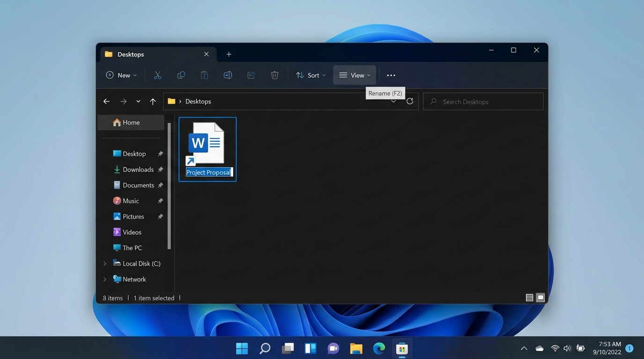The height and width of the screenshot is (359, 644).
Task: Click the Delete trash icon
Action: 274,75
